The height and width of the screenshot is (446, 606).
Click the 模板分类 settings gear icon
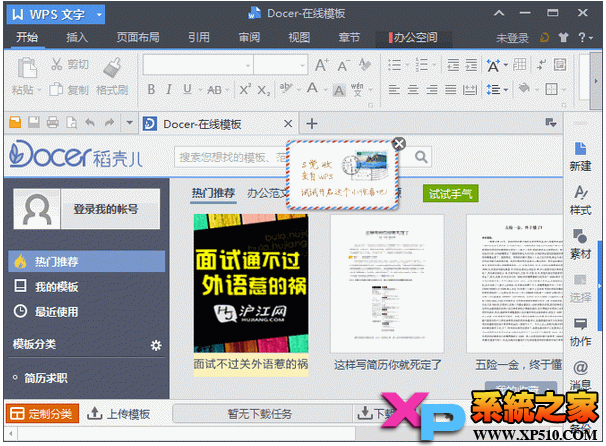(156, 345)
